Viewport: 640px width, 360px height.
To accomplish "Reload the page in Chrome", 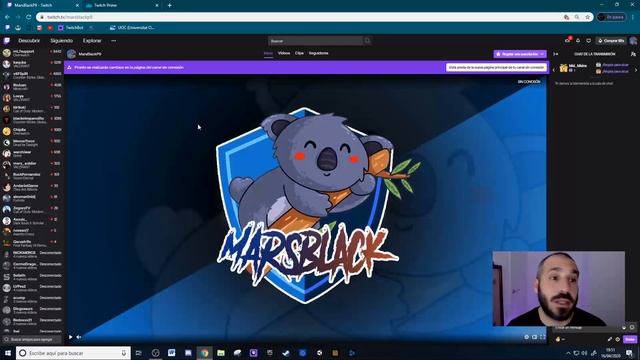I will [29, 17].
